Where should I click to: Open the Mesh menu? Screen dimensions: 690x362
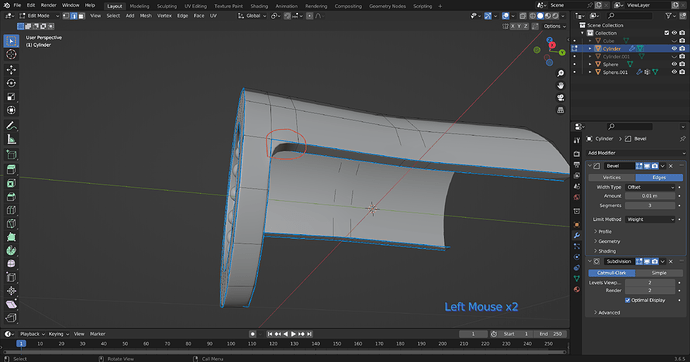coord(146,16)
